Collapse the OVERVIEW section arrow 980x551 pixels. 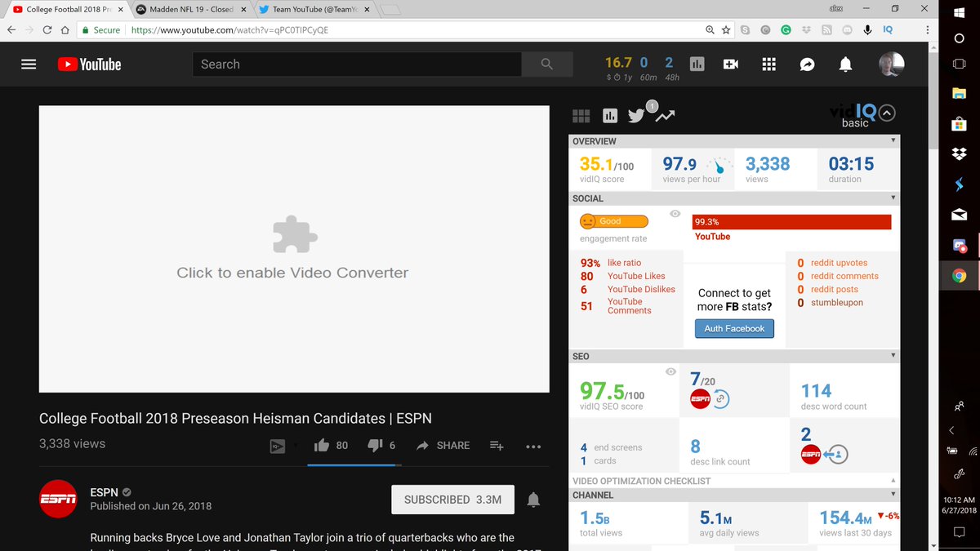[893, 140]
